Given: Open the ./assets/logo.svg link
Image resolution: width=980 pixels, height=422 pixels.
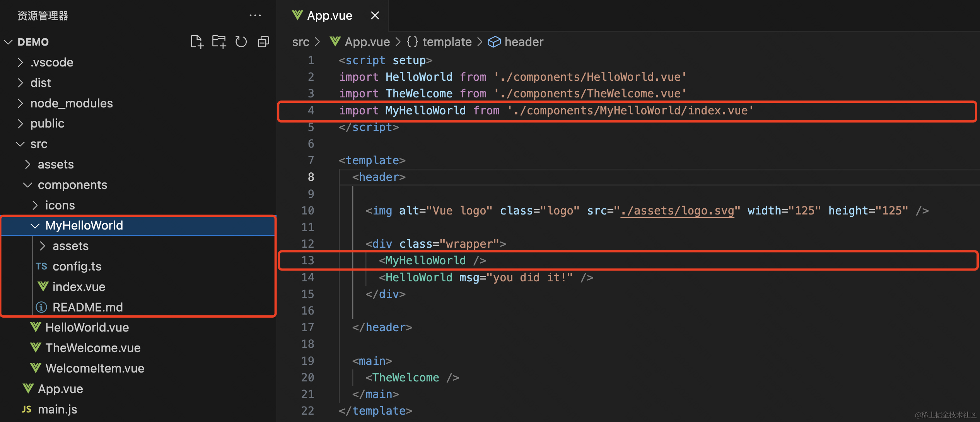Looking at the screenshot, I should (x=677, y=211).
